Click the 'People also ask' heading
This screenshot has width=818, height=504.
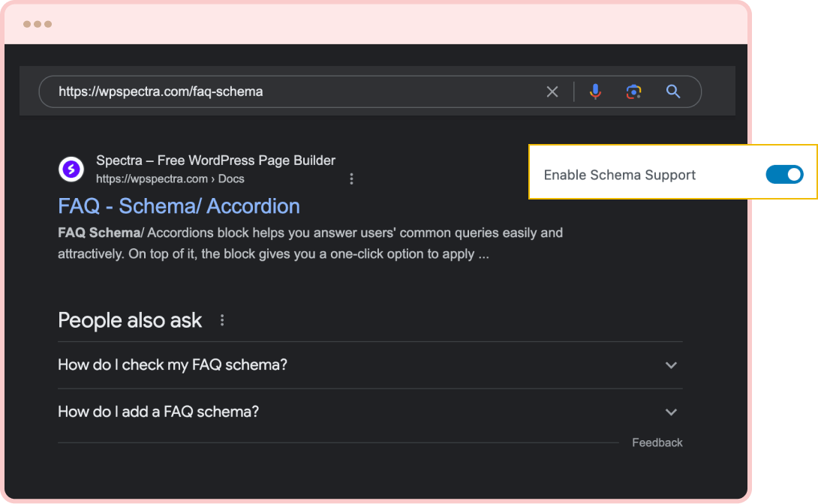point(130,320)
